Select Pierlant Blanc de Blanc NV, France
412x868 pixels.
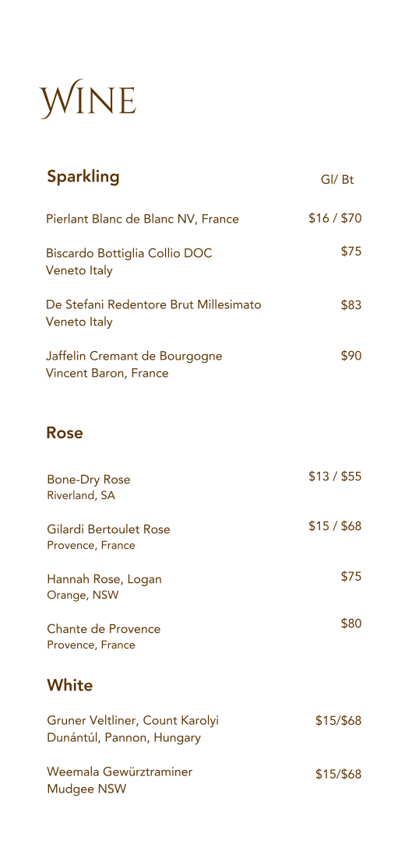[143, 220]
